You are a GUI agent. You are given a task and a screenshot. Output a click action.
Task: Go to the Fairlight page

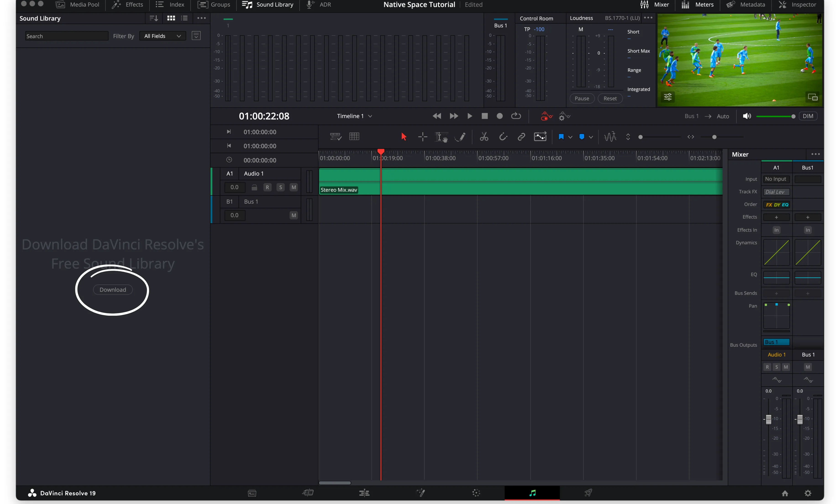(x=532, y=493)
